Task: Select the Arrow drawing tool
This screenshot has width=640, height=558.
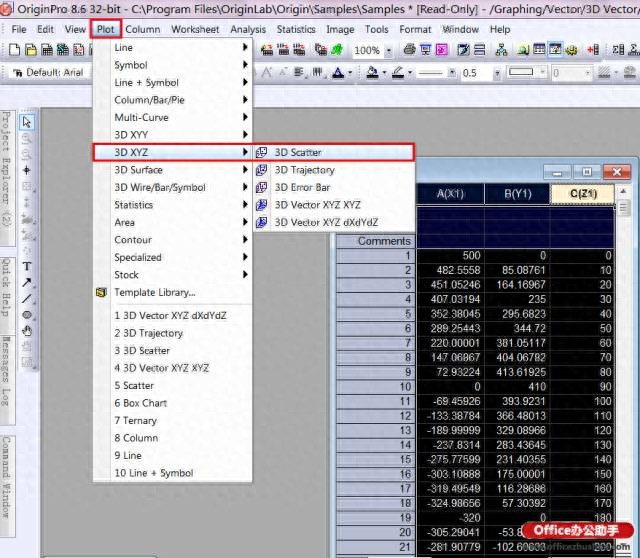Action: point(27,282)
